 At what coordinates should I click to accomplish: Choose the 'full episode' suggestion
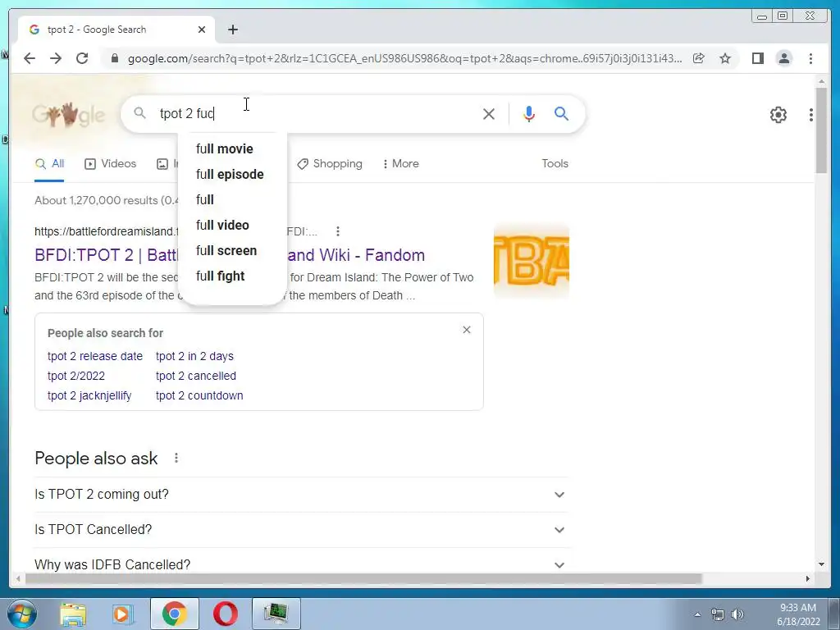coord(230,175)
